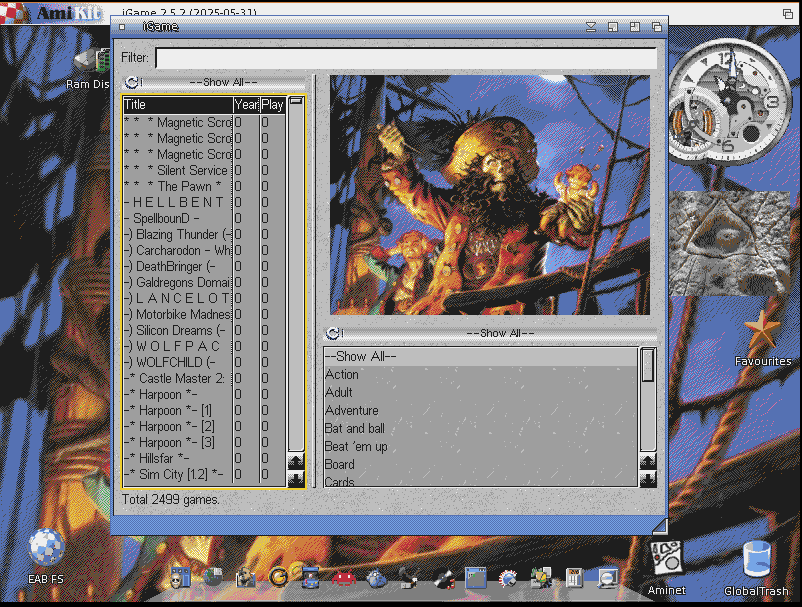Select the Beat 'em up genre

[x=481, y=446]
